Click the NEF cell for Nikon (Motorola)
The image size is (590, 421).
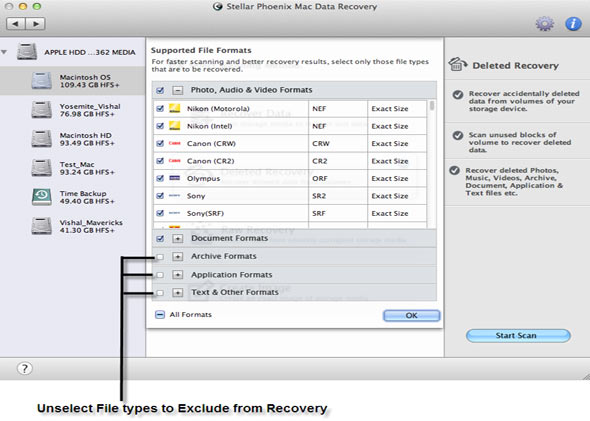click(338, 109)
